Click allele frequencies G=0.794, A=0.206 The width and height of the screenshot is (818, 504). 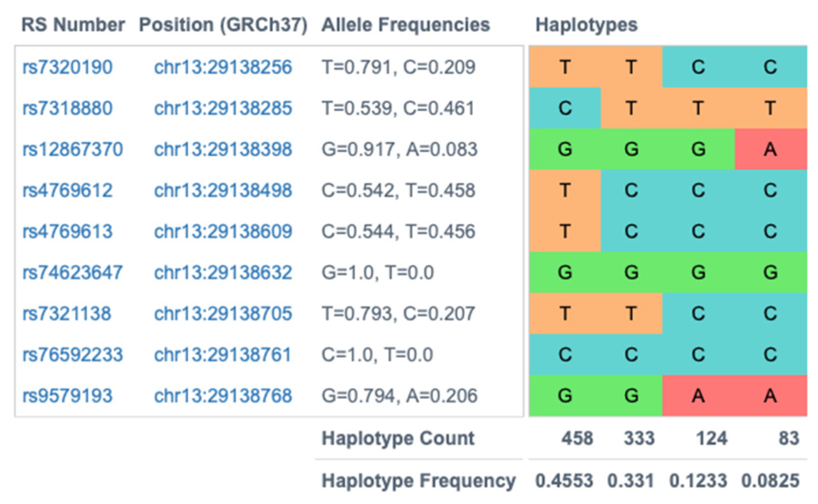coord(400,396)
